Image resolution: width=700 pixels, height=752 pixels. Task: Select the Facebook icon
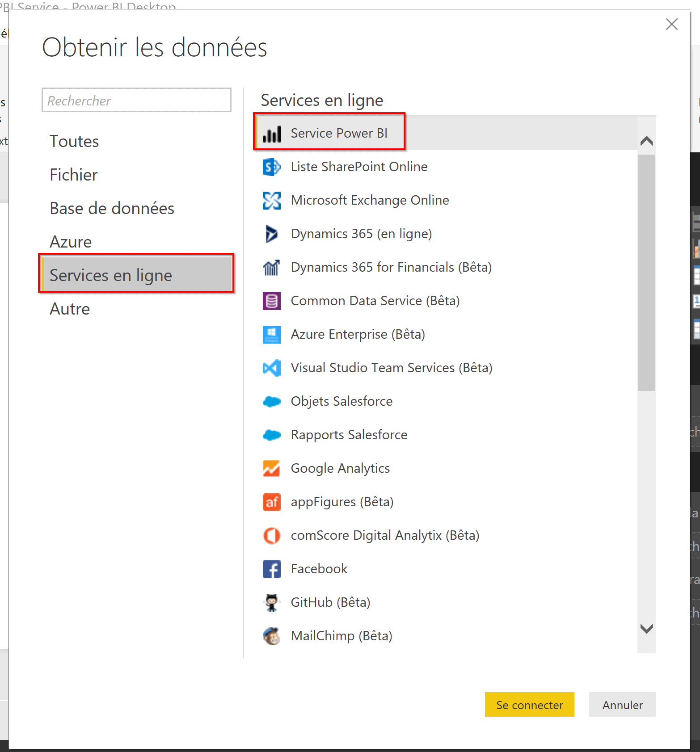[x=271, y=569]
